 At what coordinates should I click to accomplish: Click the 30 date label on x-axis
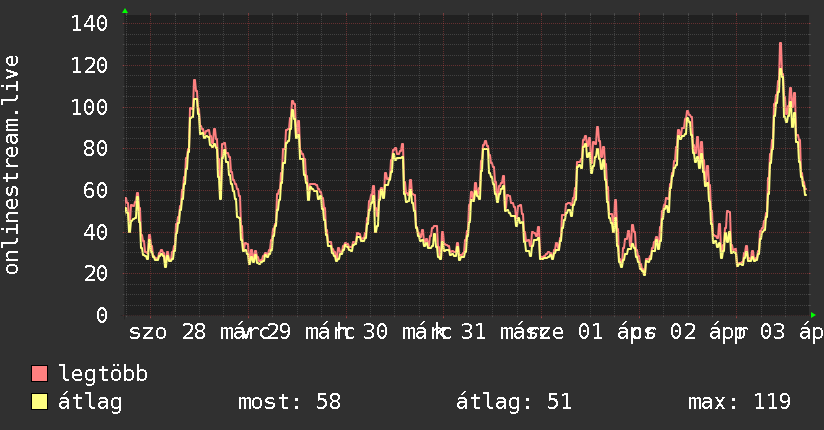pos(375,332)
